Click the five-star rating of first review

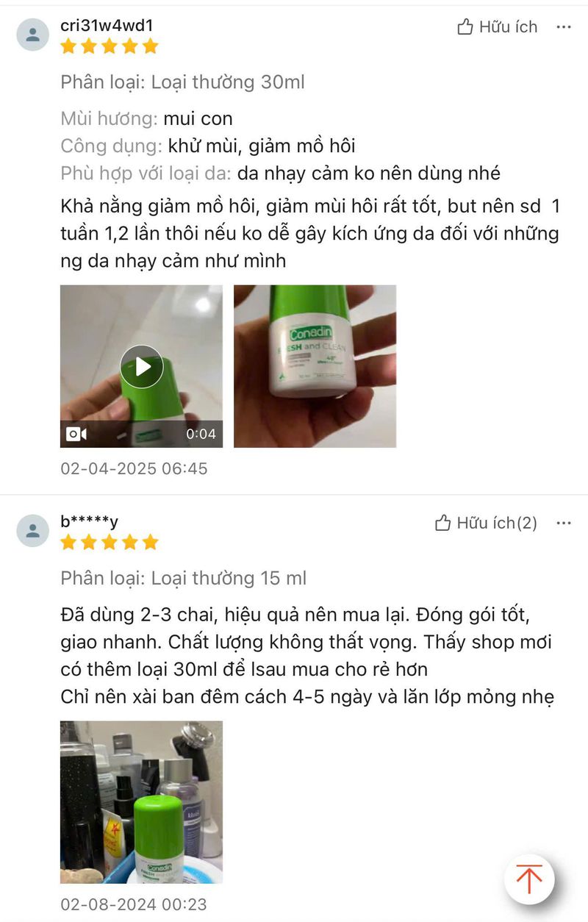click(x=110, y=46)
